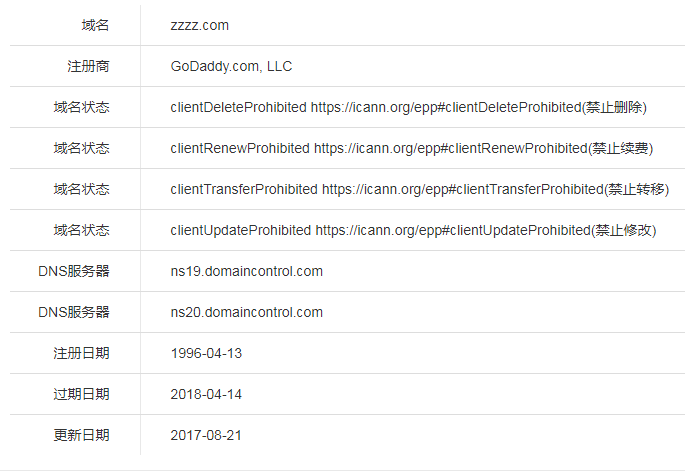Click the 域名状态 label beside clientRenewProhibited
685x471 pixels.
tap(81, 148)
